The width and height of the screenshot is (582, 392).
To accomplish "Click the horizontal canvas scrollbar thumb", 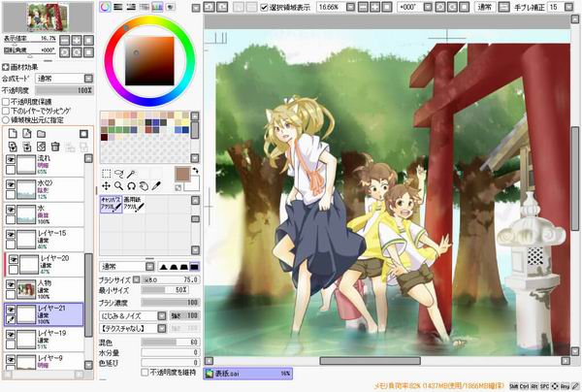I will point(371,361).
